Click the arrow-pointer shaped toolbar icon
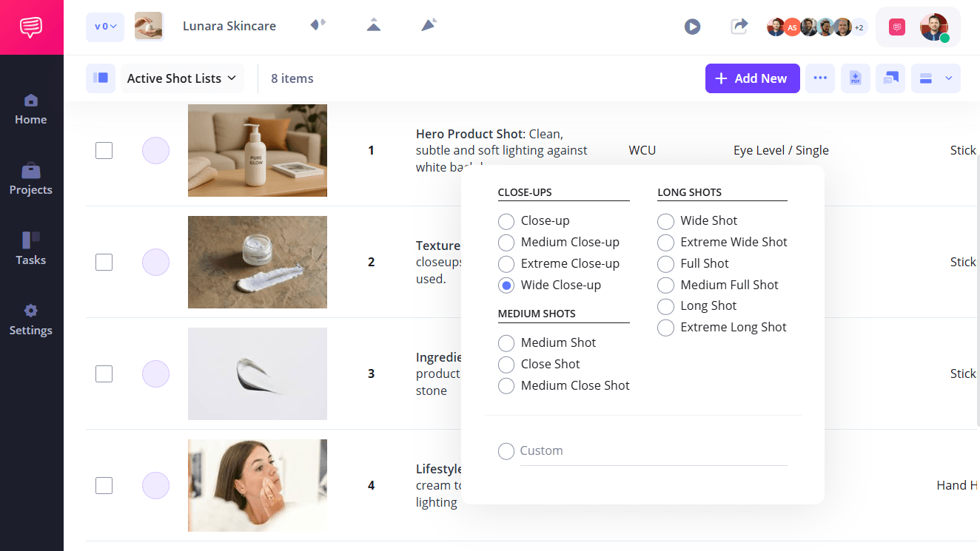980x551 pixels. pos(429,25)
